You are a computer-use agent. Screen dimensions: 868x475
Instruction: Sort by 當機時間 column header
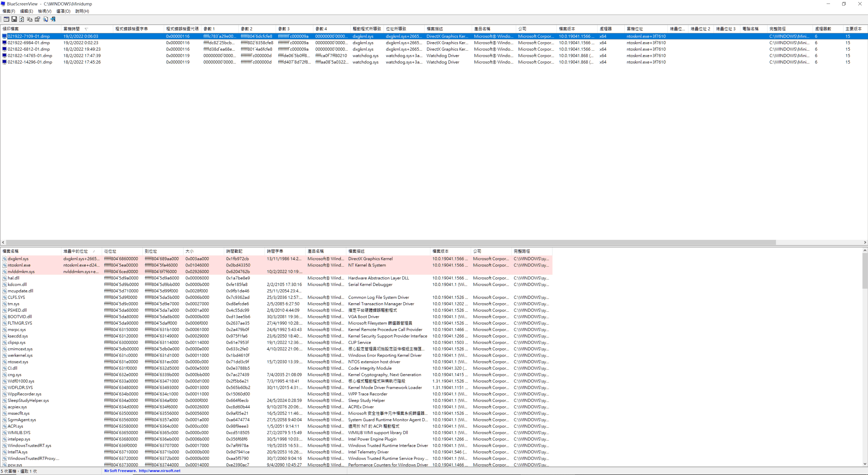click(x=71, y=29)
